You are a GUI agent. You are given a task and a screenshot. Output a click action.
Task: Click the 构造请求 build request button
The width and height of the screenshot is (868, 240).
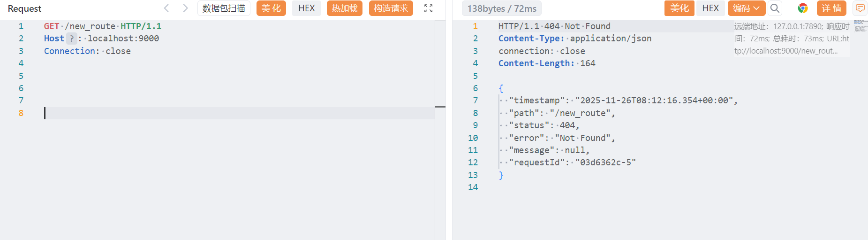pos(391,8)
